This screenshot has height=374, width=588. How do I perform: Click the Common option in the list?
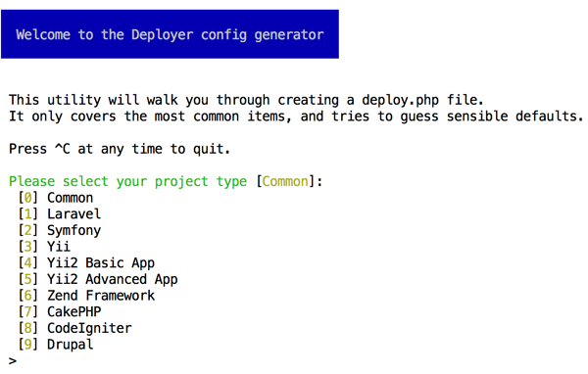click(x=70, y=198)
